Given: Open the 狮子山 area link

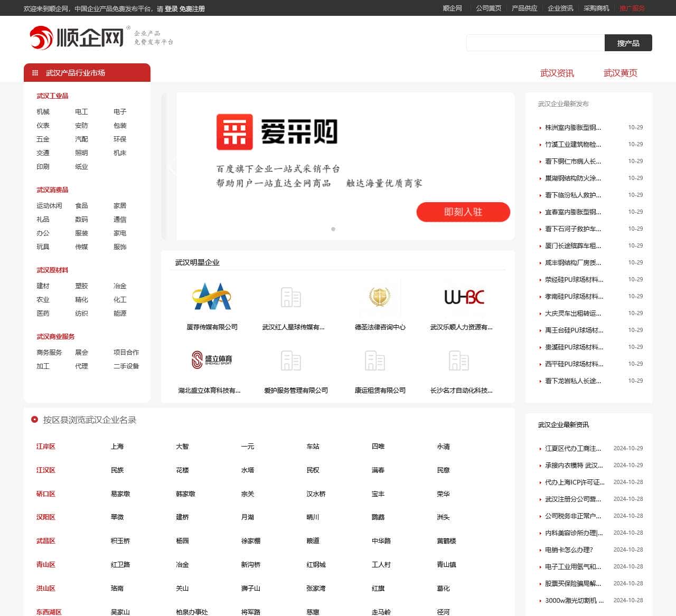Looking at the screenshot, I should (251, 589).
